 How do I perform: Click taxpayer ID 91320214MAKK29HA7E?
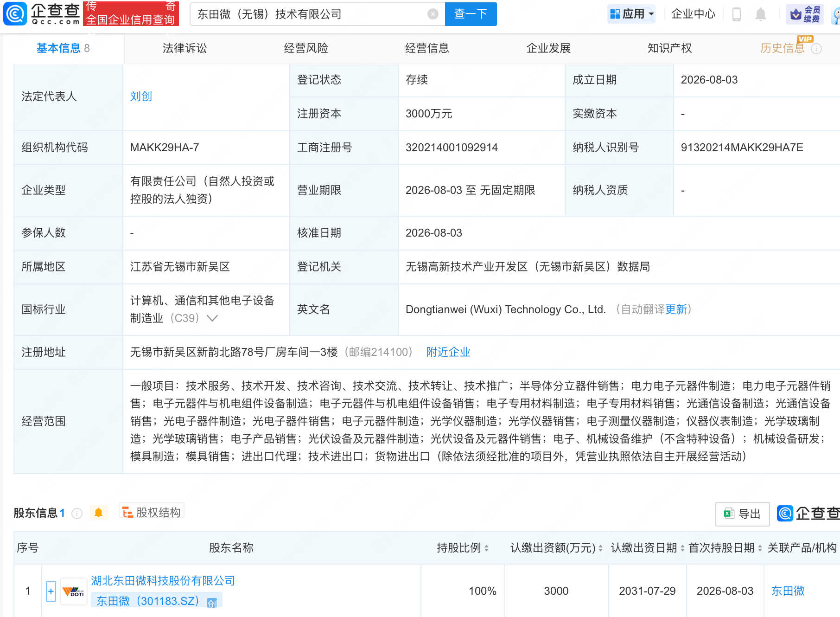pos(742,148)
